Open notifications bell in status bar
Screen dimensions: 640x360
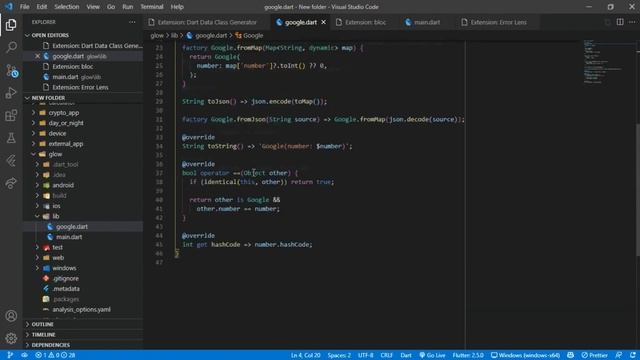(632, 355)
